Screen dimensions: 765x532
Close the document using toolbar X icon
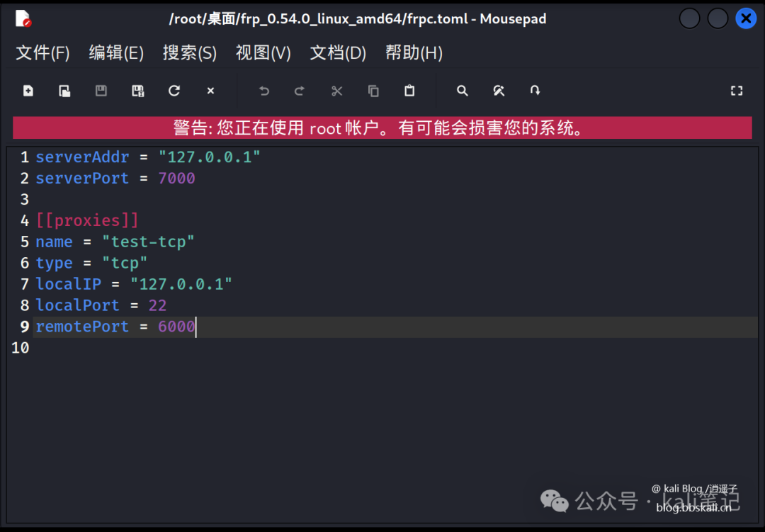(x=210, y=91)
